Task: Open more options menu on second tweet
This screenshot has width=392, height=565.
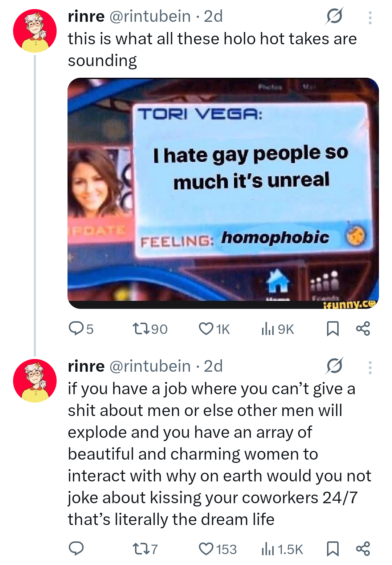Action: click(370, 367)
